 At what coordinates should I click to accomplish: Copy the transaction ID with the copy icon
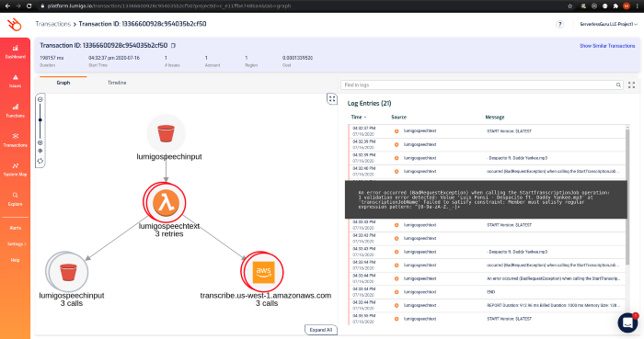tap(173, 46)
